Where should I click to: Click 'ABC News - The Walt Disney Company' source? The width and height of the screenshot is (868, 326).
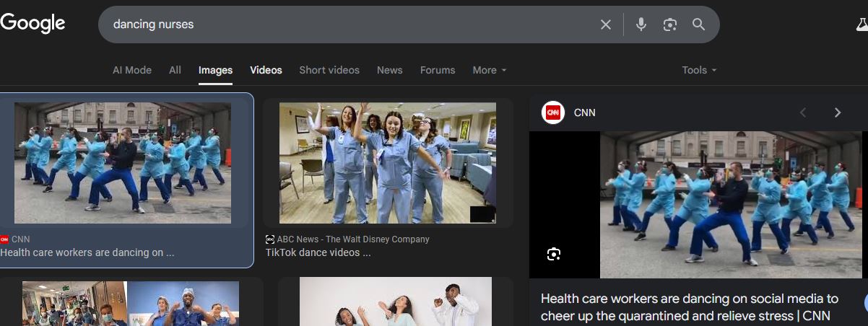coord(353,239)
